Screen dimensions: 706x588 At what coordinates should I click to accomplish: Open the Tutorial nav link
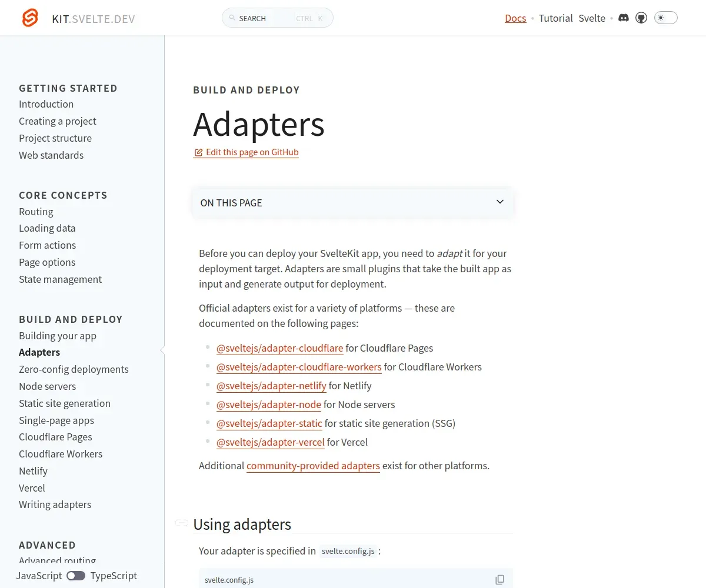(x=555, y=18)
